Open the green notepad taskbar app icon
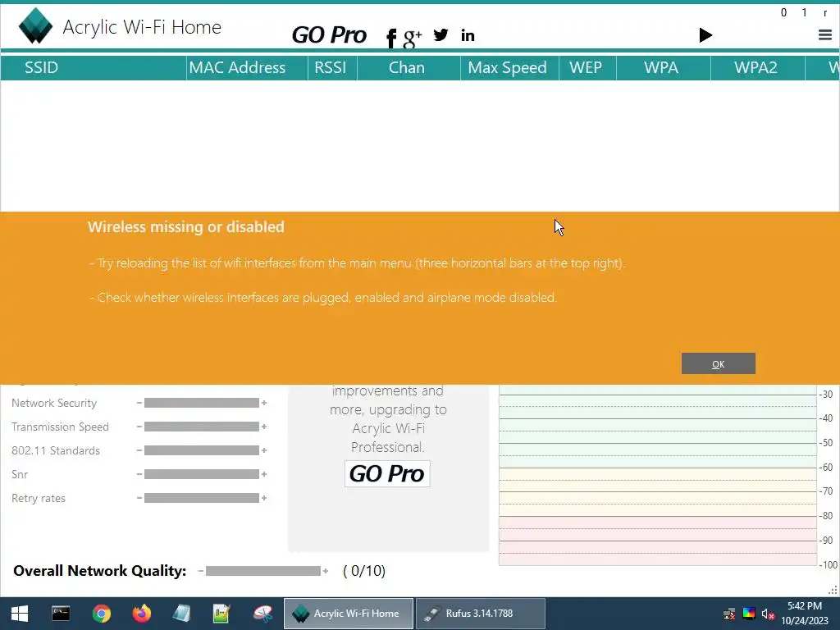The image size is (840, 630). tap(221, 614)
